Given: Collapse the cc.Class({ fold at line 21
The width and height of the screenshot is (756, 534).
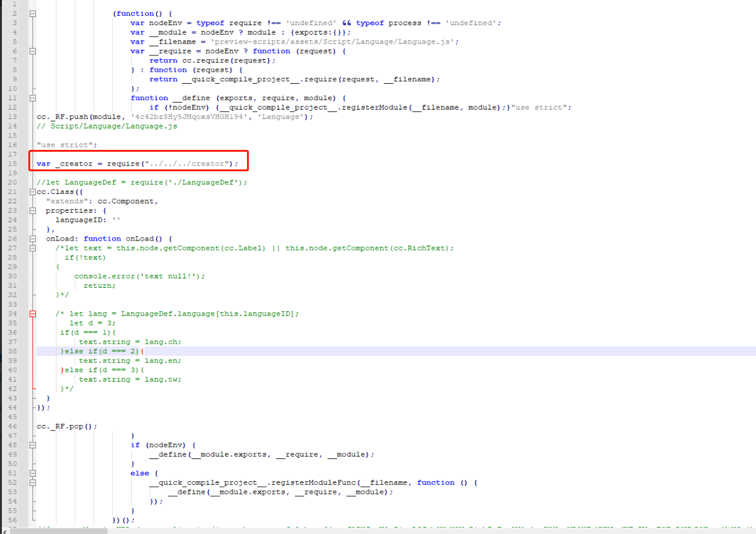Looking at the screenshot, I should pyautogui.click(x=33, y=191).
